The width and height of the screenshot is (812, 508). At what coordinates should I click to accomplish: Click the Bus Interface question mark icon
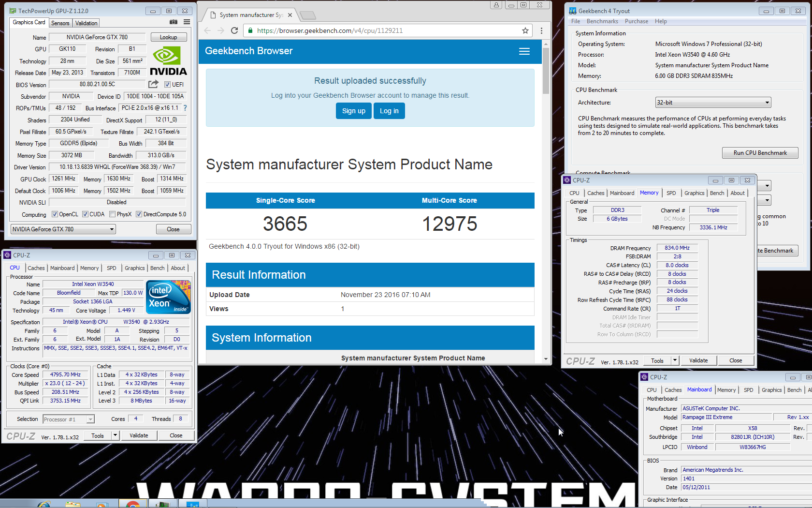pyautogui.click(x=185, y=108)
